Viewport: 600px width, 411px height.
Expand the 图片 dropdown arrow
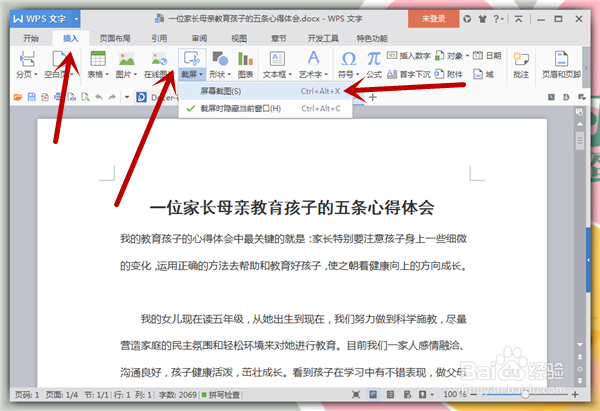click(136, 74)
